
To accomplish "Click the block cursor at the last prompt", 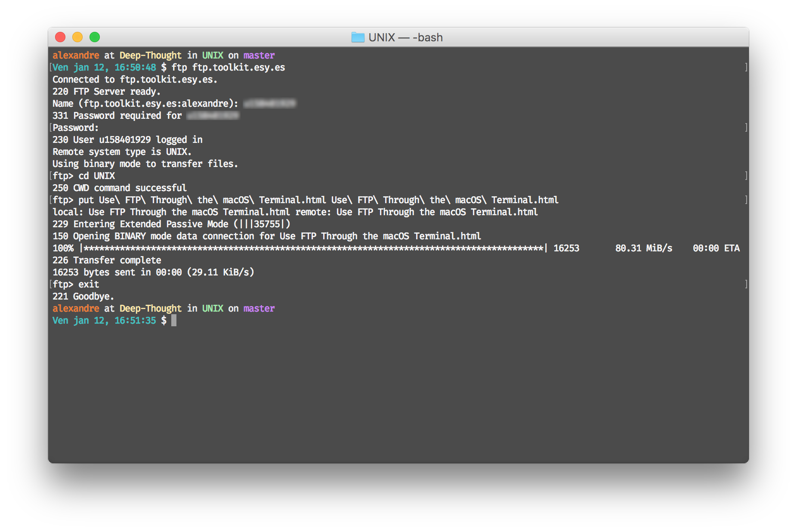I will (x=174, y=320).
